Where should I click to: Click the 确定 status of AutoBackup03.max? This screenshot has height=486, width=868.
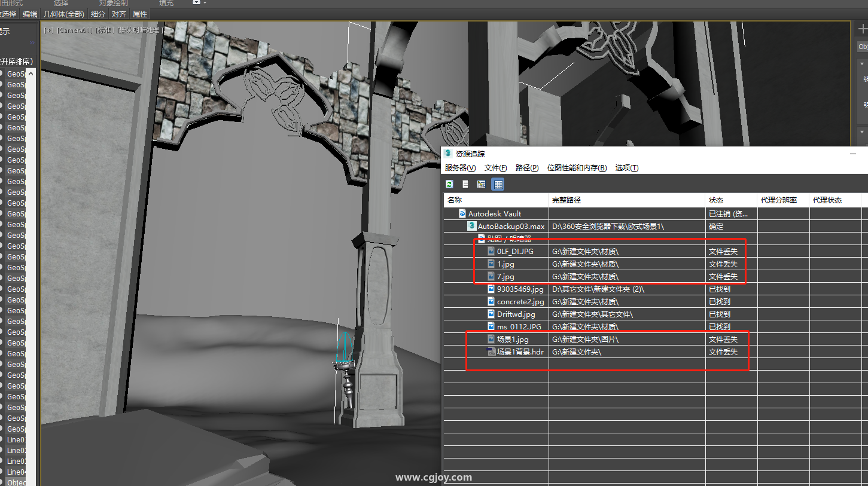pos(716,226)
